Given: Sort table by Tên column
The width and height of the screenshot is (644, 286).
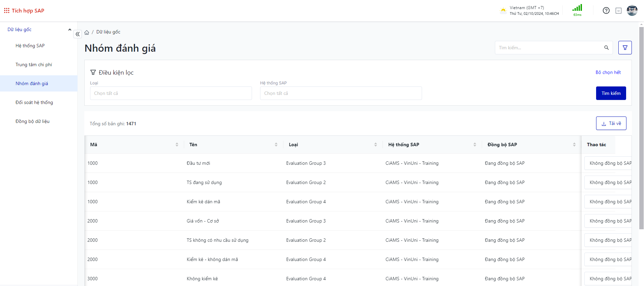Looking at the screenshot, I should [x=276, y=145].
